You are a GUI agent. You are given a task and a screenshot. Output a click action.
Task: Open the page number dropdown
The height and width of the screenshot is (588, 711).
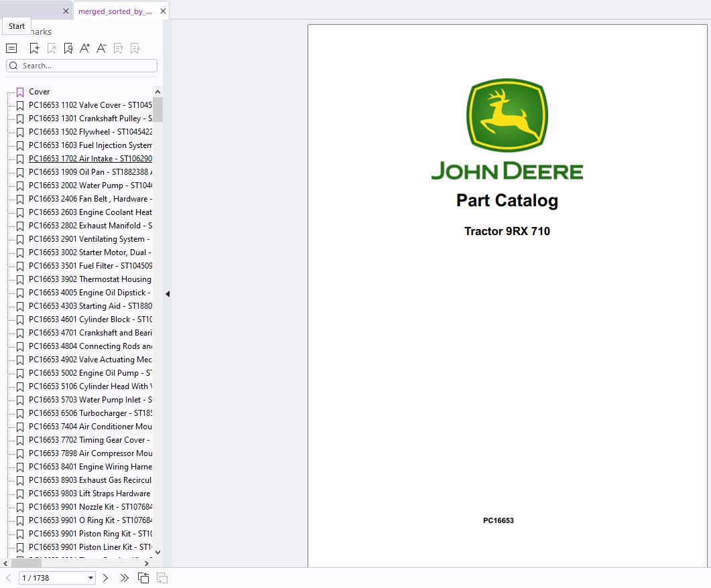[x=90, y=578]
